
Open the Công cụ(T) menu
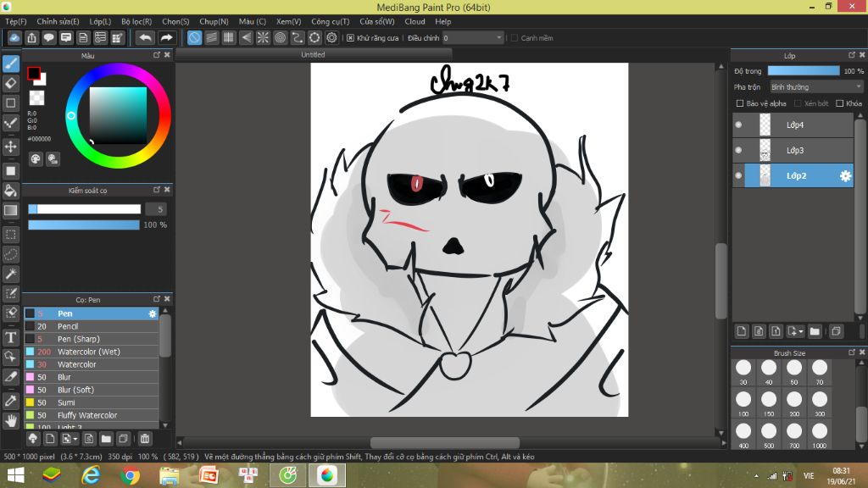(330, 21)
